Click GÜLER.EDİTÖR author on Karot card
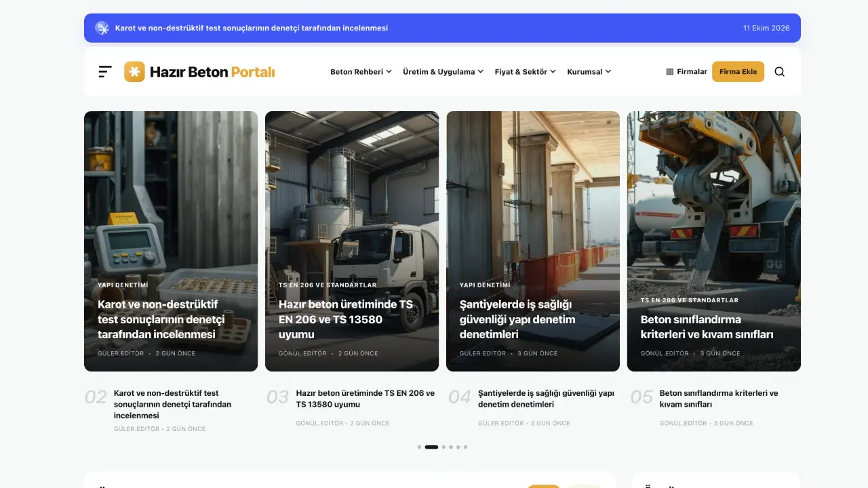Image resolution: width=868 pixels, height=488 pixels. [x=121, y=353]
